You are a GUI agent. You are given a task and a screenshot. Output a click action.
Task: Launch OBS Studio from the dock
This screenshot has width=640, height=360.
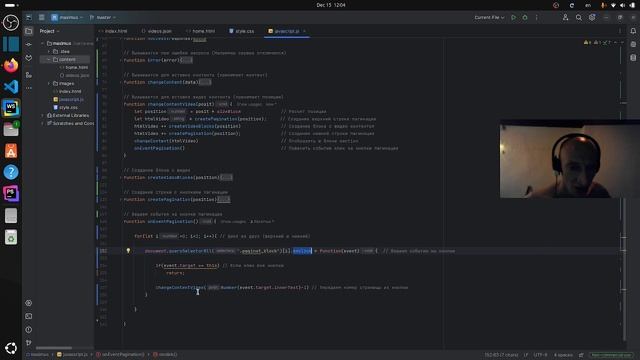coord(11,22)
